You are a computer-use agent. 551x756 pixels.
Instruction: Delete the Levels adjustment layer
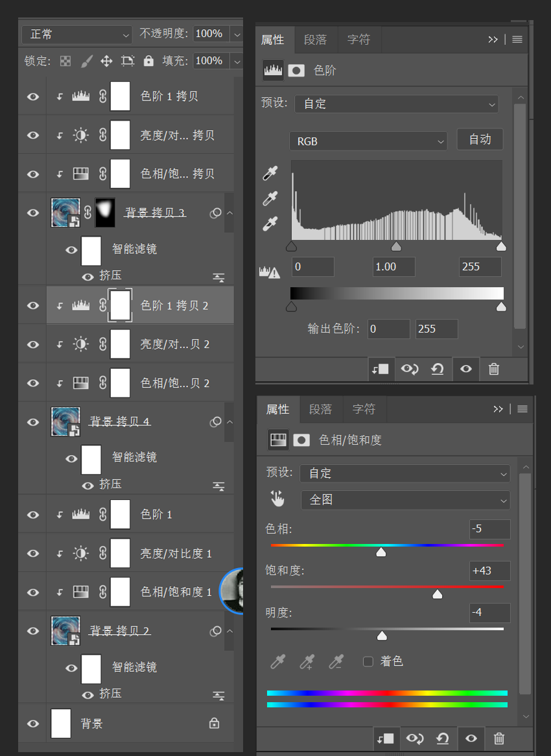point(494,370)
